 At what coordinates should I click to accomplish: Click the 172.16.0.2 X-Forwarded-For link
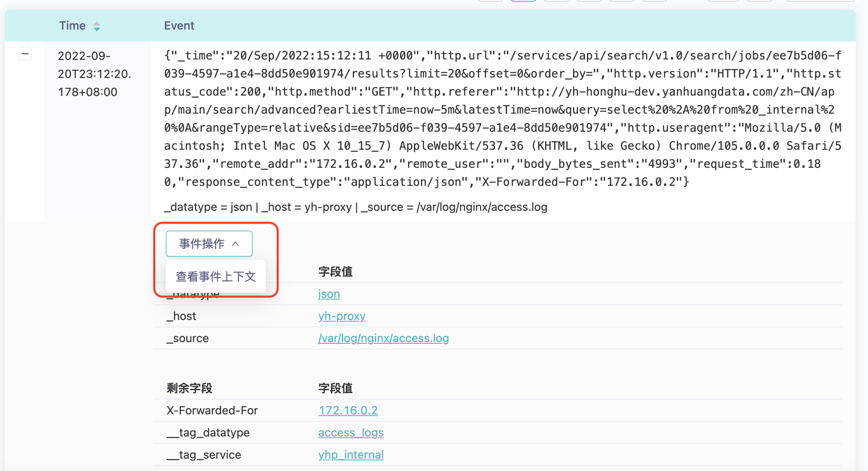(348, 410)
